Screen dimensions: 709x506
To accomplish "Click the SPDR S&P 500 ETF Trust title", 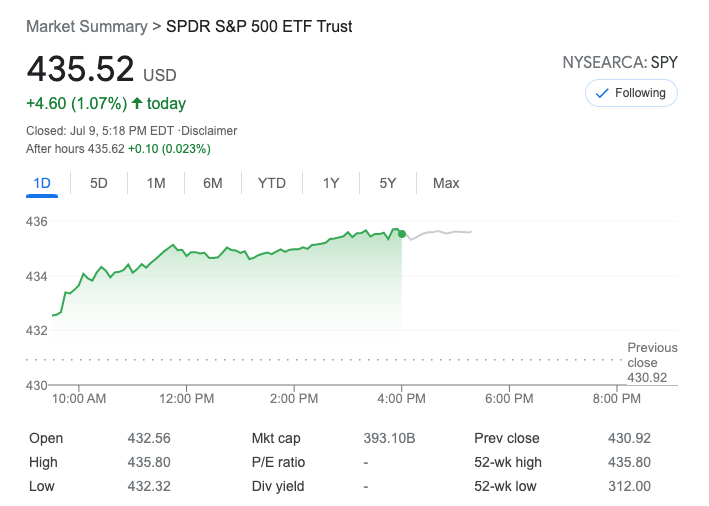I will click(x=258, y=26).
